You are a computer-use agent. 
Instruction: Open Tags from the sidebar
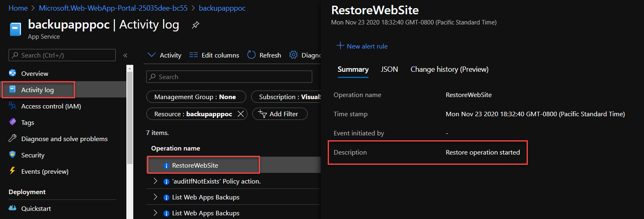click(27, 122)
